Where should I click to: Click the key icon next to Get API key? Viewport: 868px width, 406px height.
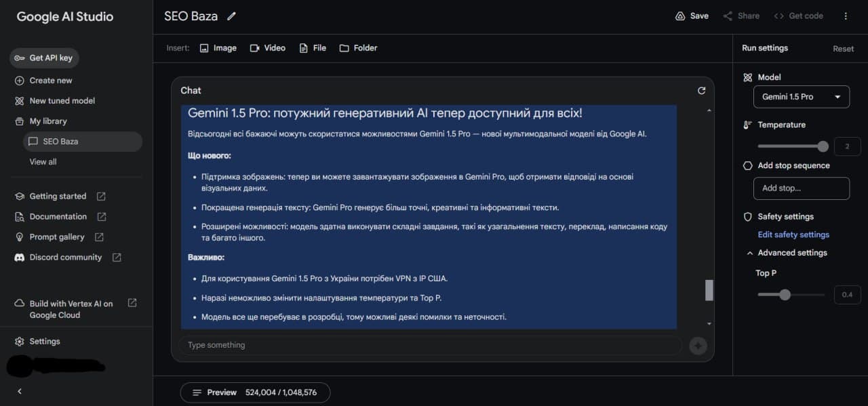20,58
